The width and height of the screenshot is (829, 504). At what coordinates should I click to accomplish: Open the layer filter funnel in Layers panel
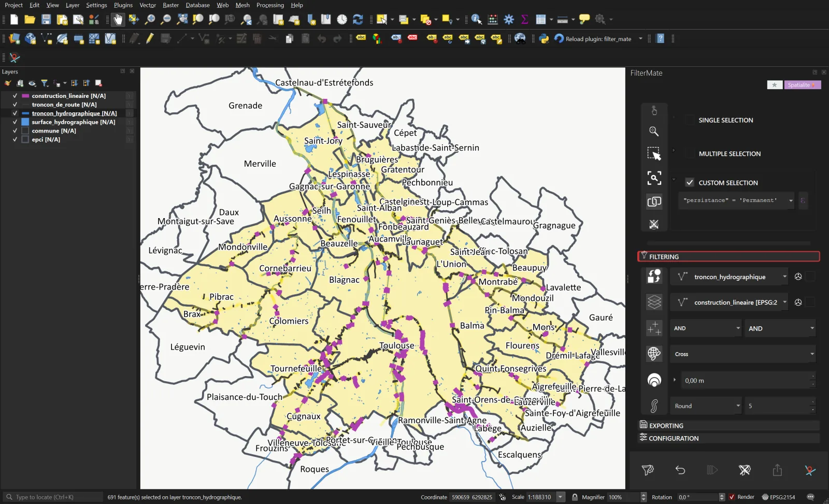tap(45, 83)
